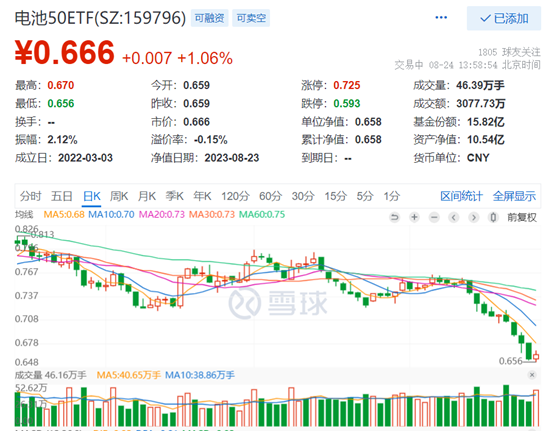Click the candlestick style icon
554x431 pixels.
[x=493, y=217]
